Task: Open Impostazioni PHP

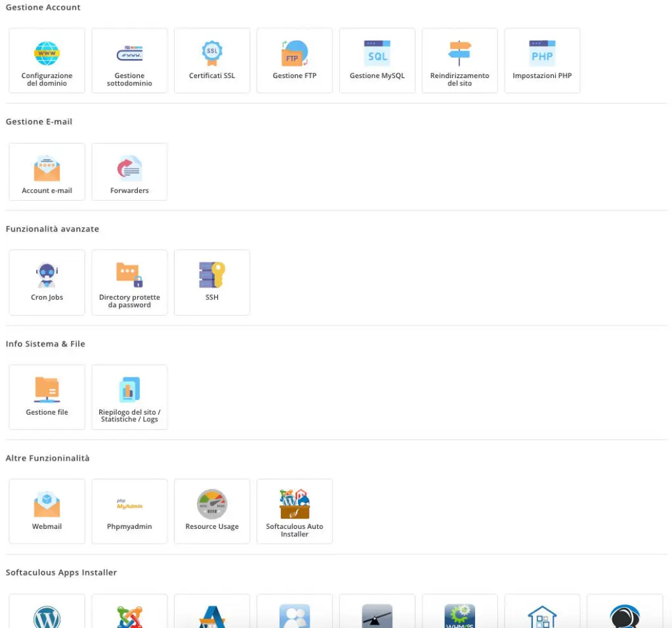Action: [542, 60]
